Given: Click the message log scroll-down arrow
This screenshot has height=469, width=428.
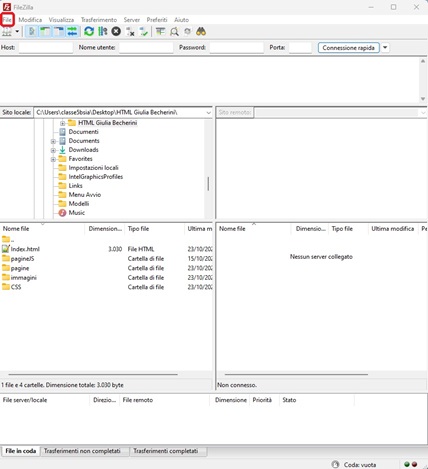Looking at the screenshot, I should [x=423, y=99].
